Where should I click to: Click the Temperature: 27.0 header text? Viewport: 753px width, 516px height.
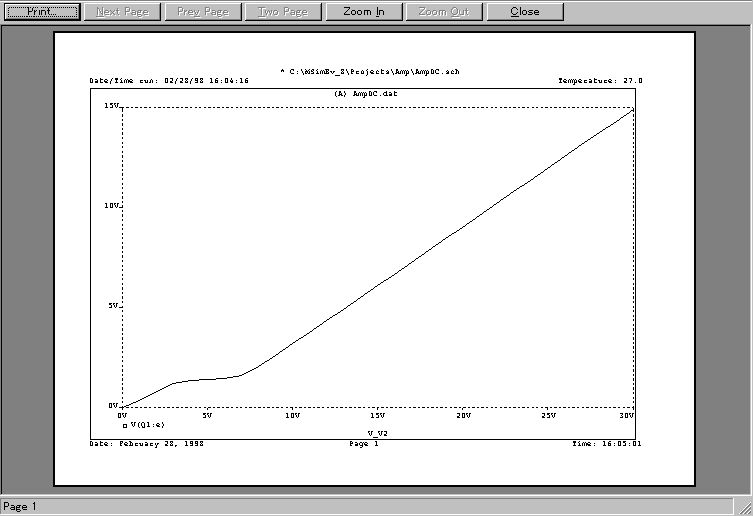pos(600,80)
